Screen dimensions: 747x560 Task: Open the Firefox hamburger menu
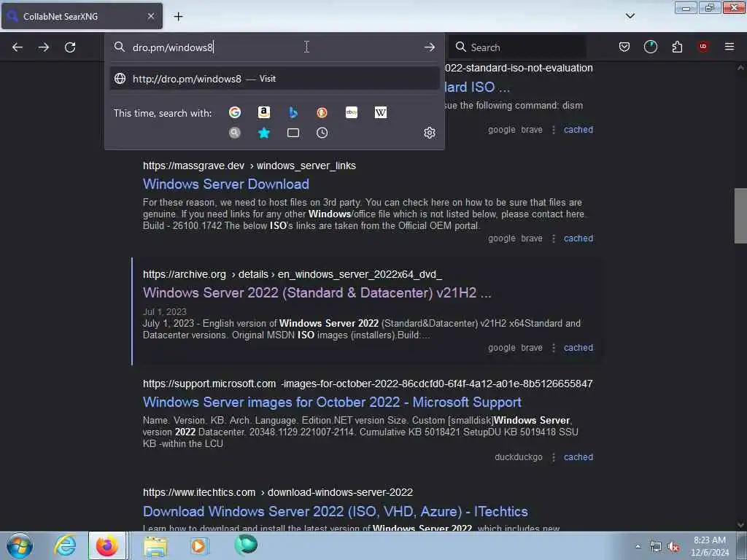[x=729, y=47]
